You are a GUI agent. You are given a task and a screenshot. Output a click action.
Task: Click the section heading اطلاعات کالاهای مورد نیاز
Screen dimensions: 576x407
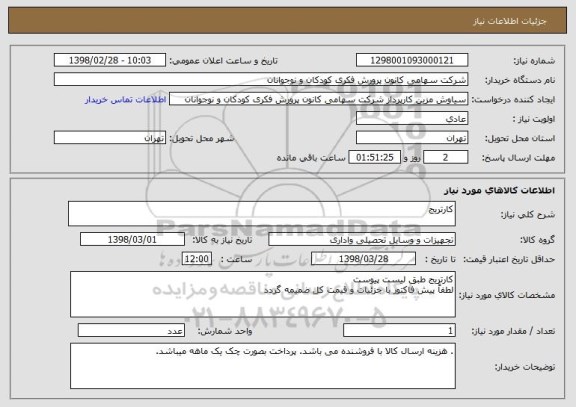pos(499,190)
